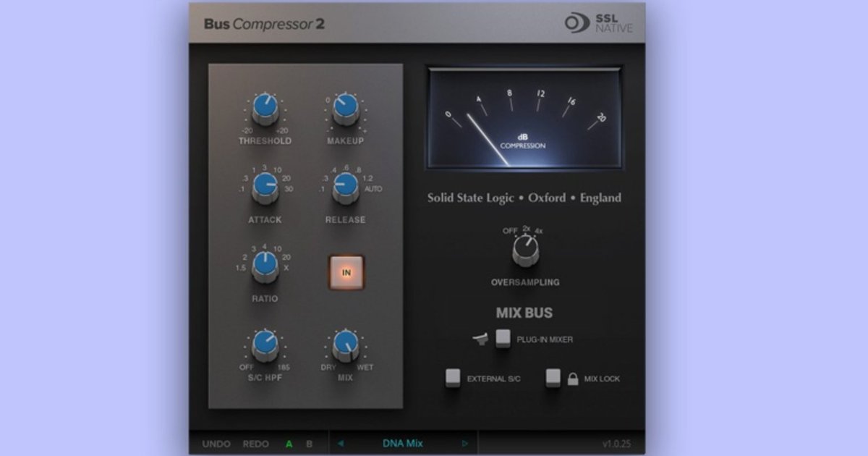Click the Release knob
The height and width of the screenshot is (456, 868).
point(346,189)
